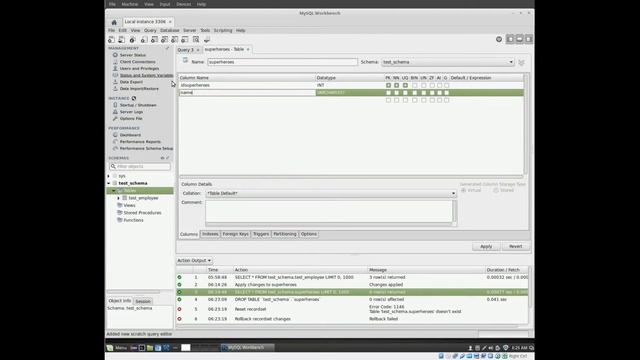This screenshot has height=360, width=640.
Task: Select the Virtual storage radio button
Action: 464,190
